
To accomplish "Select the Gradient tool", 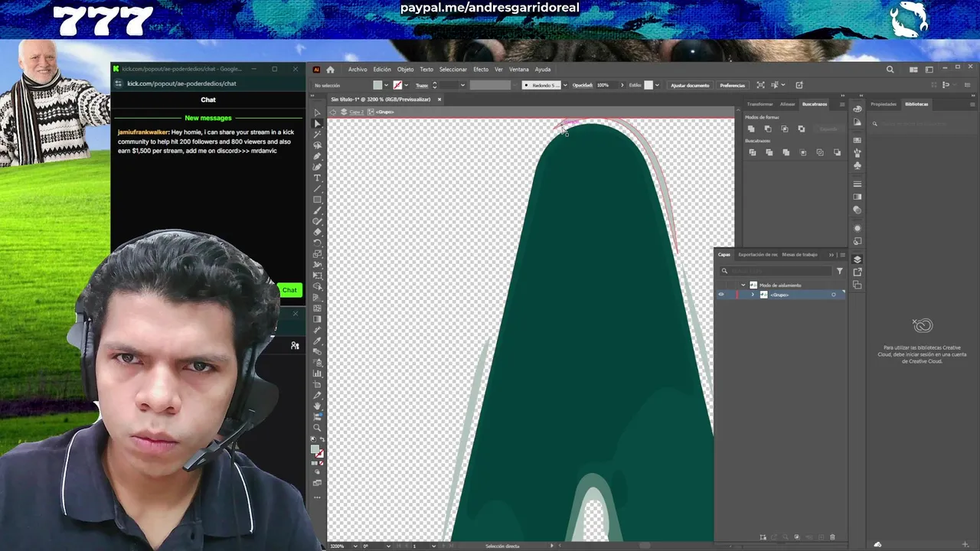I will pyautogui.click(x=318, y=319).
